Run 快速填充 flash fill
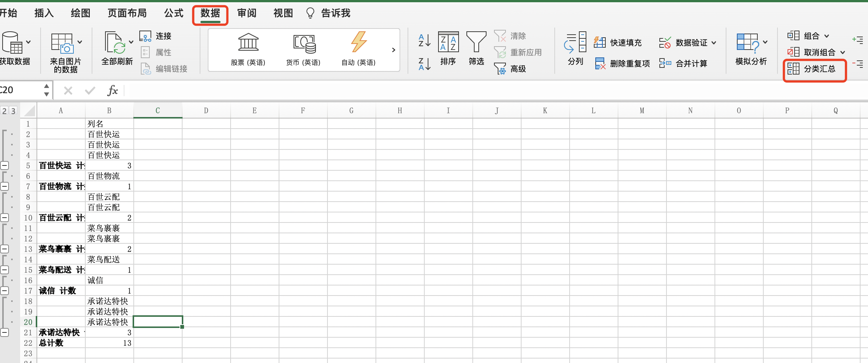The width and height of the screenshot is (868, 363). click(x=618, y=42)
